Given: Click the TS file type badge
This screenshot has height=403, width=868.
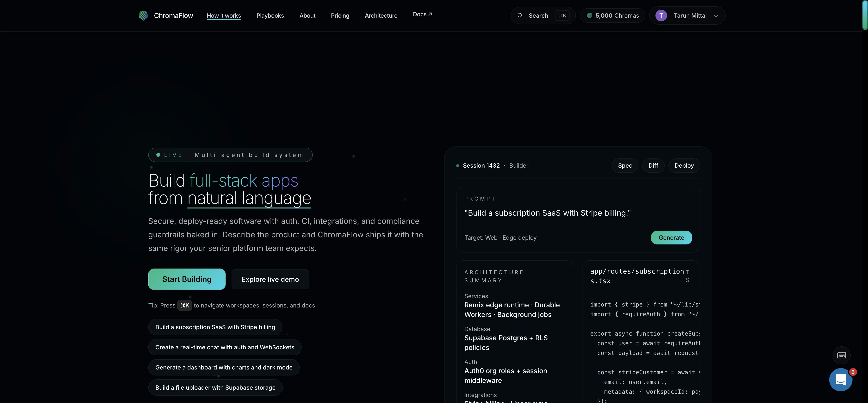Looking at the screenshot, I should pos(687,276).
